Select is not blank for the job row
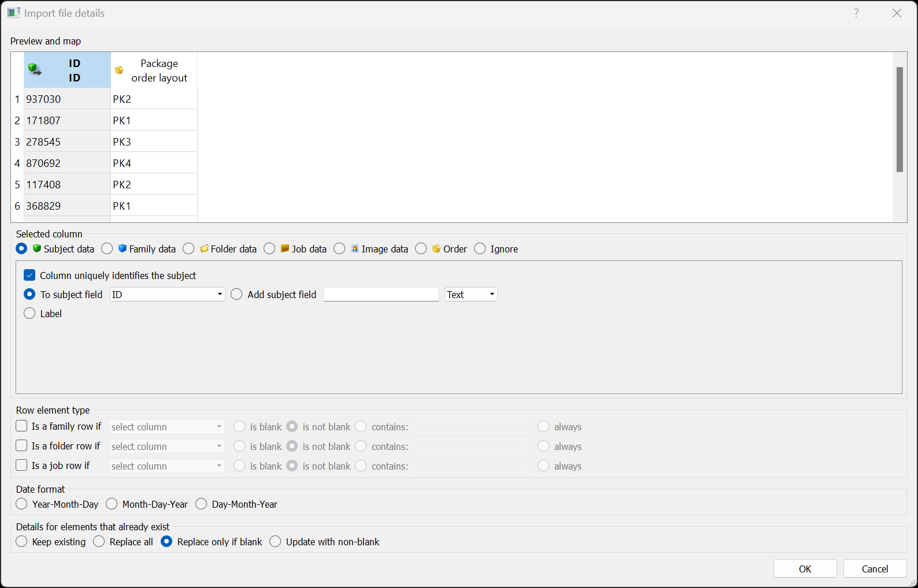Image resolution: width=918 pixels, height=588 pixels. coord(292,466)
